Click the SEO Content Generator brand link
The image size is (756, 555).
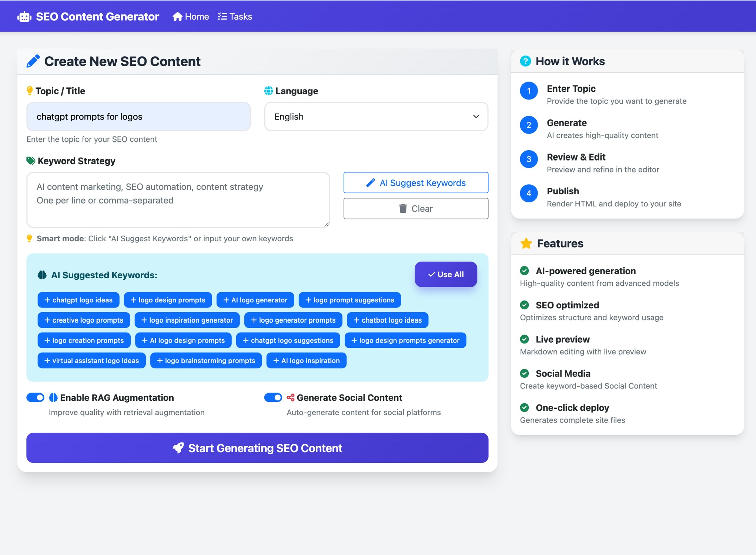coord(88,17)
